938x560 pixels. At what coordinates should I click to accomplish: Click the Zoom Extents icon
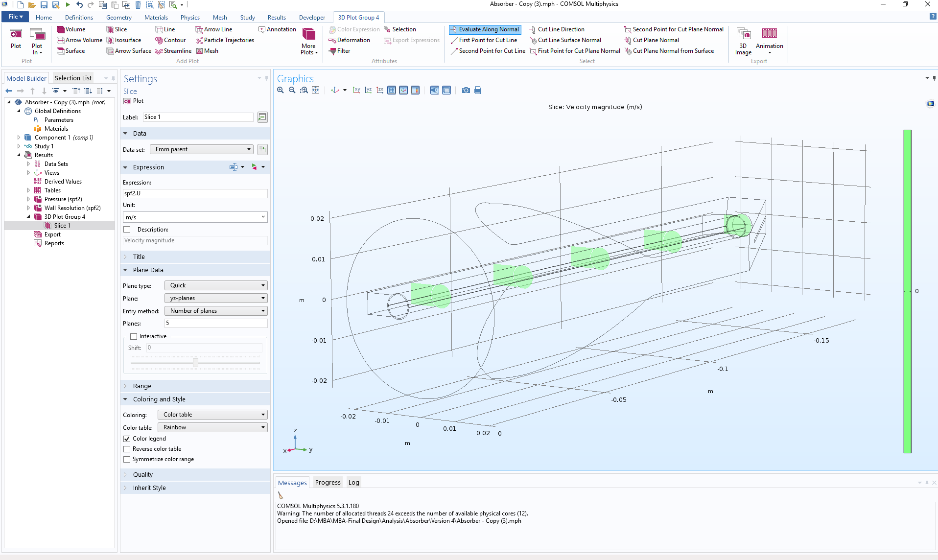click(316, 90)
